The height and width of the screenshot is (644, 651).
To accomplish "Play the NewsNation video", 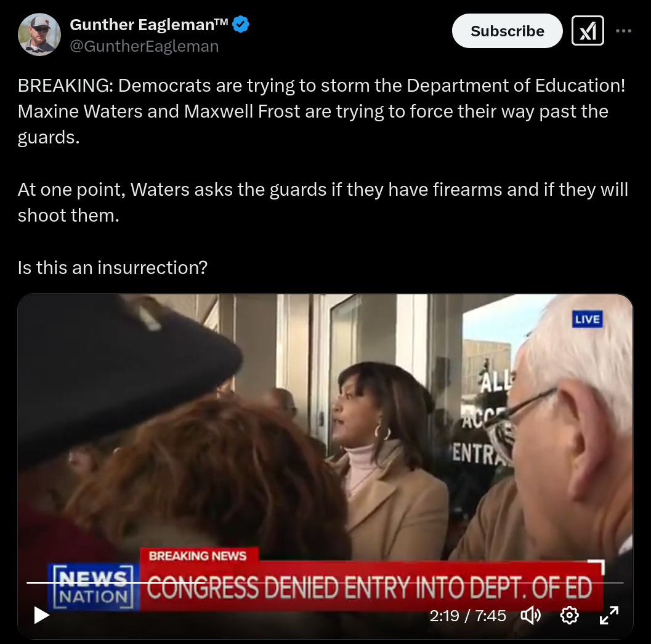I will (x=41, y=615).
